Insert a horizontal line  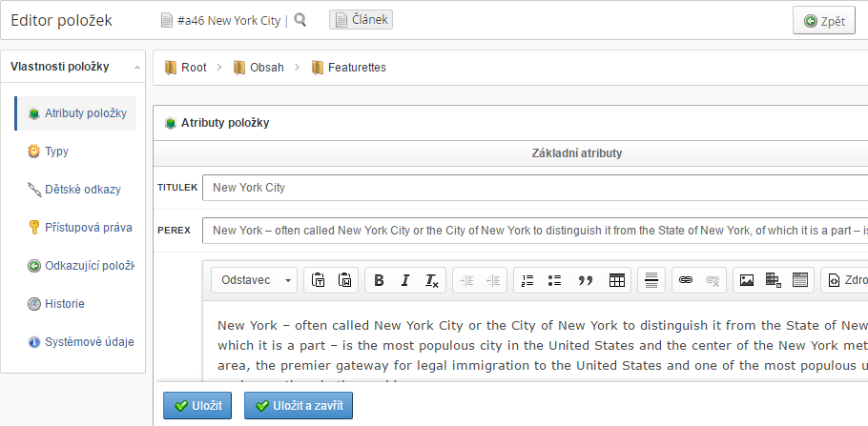pos(651,280)
